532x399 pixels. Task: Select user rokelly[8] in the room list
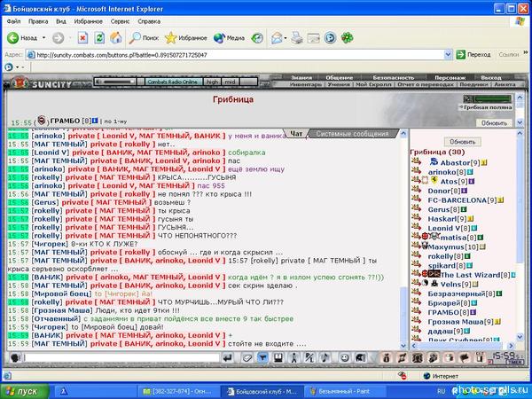pyautogui.click(x=446, y=256)
